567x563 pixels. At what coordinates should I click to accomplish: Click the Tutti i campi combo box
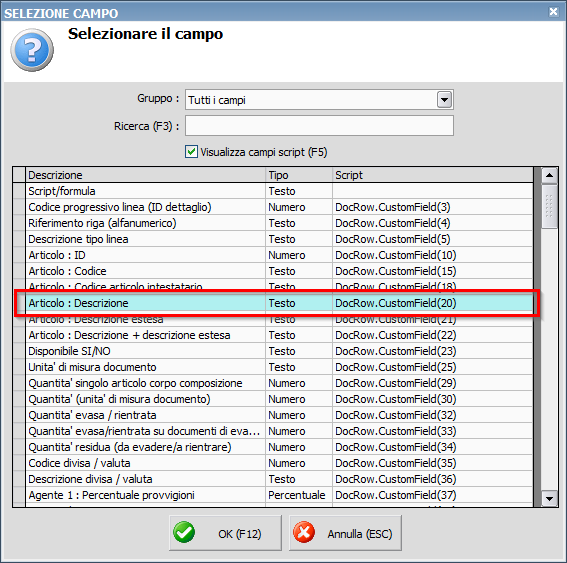coord(319,99)
